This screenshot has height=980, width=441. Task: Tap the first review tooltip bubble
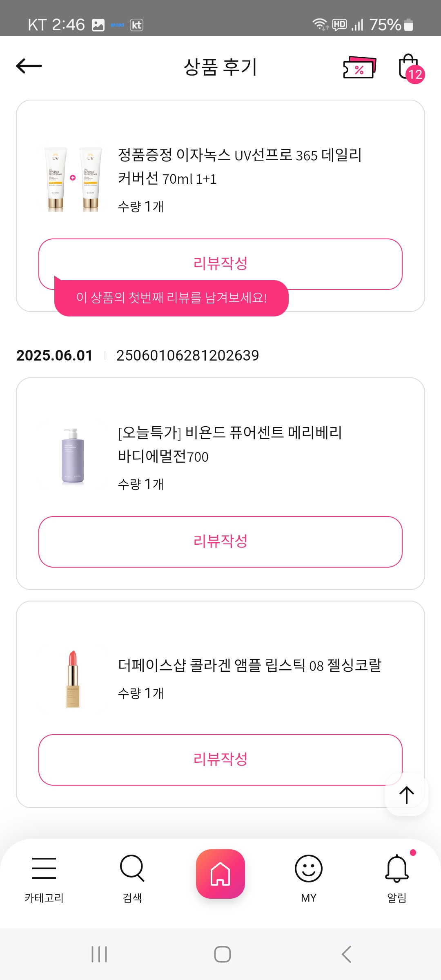point(171,298)
